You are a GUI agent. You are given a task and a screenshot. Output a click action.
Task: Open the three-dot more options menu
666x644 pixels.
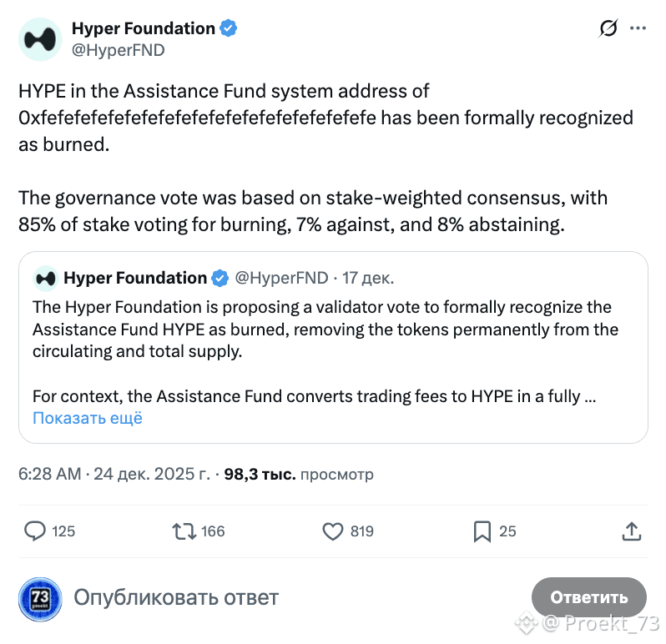(x=638, y=28)
